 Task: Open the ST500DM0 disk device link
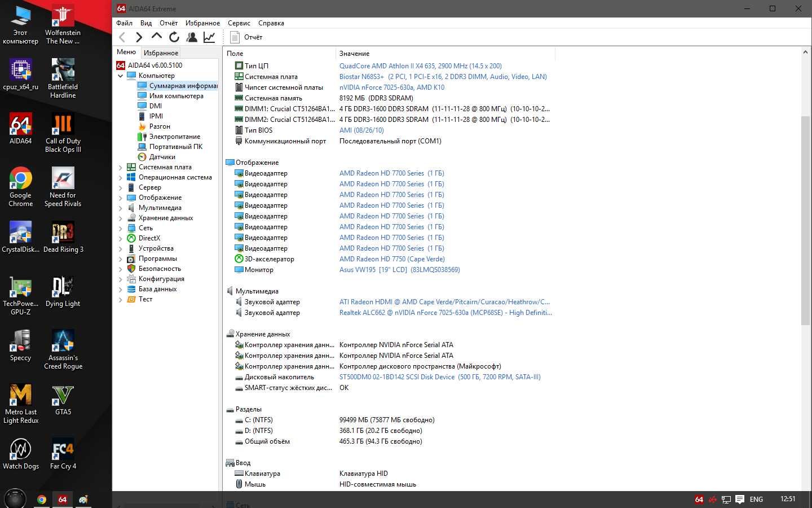tap(440, 377)
